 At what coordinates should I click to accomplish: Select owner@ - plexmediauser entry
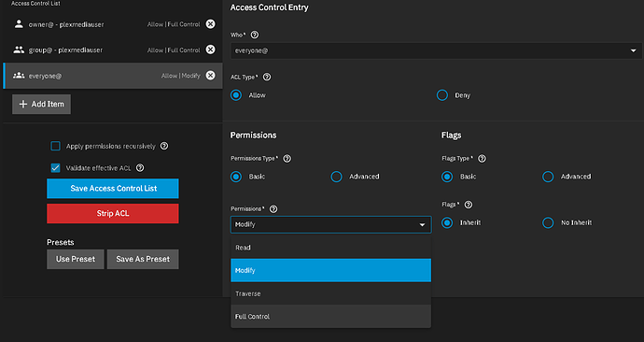pos(113,24)
